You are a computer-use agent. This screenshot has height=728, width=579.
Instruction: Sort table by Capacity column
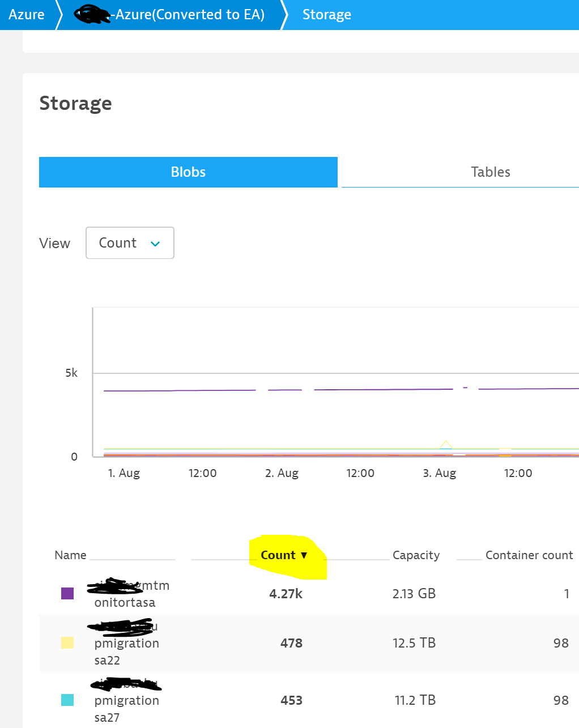[x=416, y=555]
